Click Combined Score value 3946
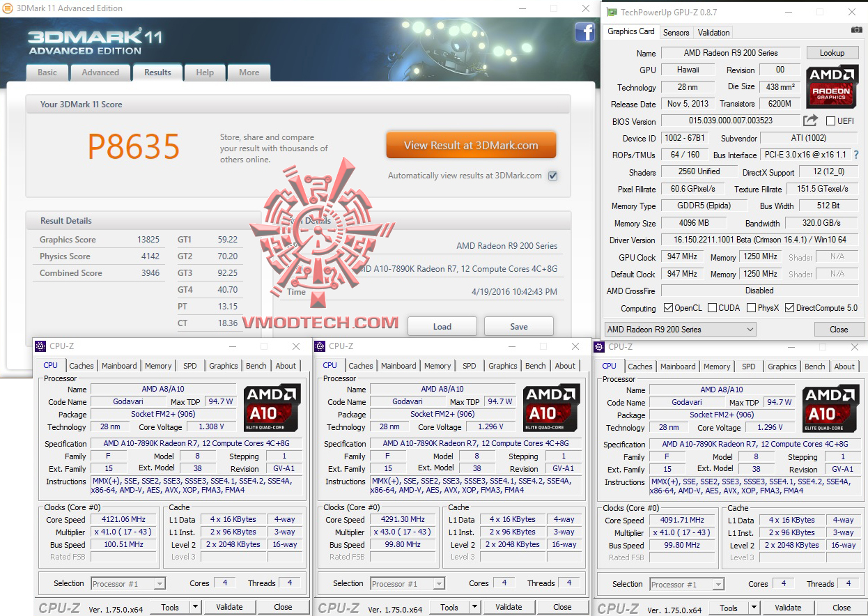Image resolution: width=868 pixels, height=616 pixels. (x=150, y=273)
